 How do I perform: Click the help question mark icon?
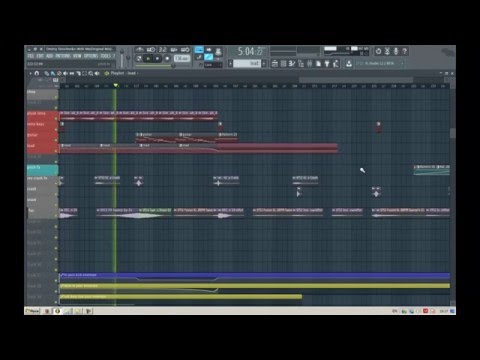pyautogui.click(x=404, y=51)
